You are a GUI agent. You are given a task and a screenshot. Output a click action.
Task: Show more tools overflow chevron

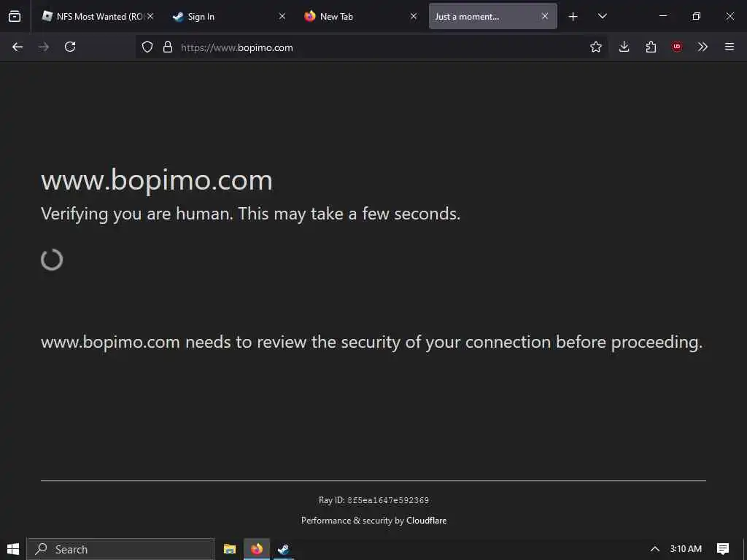coord(703,47)
